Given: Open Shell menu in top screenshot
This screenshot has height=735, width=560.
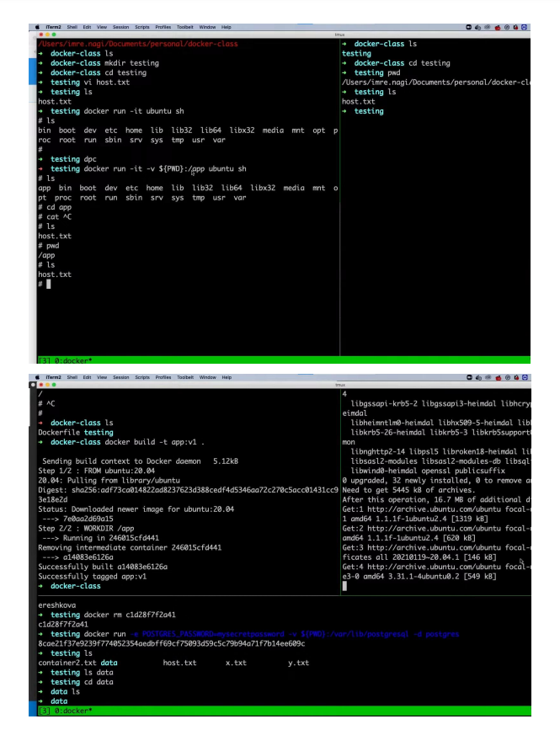Looking at the screenshot, I should pyautogui.click(x=72, y=27).
